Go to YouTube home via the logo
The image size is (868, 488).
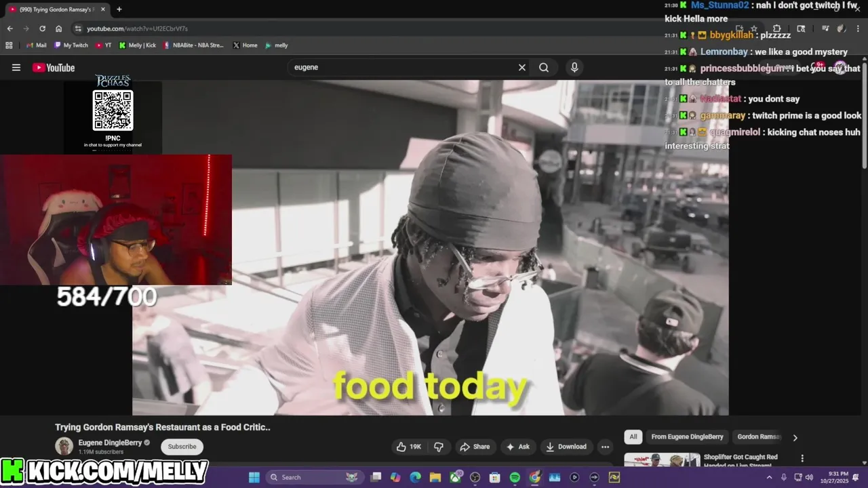54,67
